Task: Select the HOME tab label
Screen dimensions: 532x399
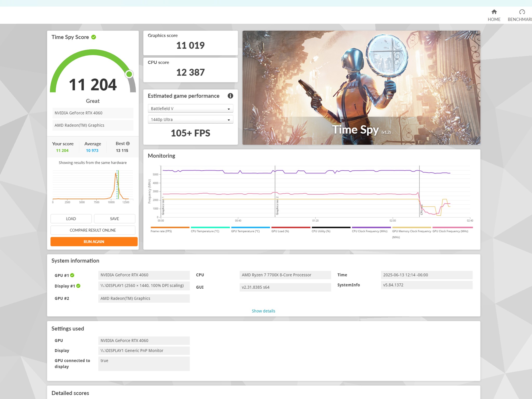Action: (x=494, y=19)
